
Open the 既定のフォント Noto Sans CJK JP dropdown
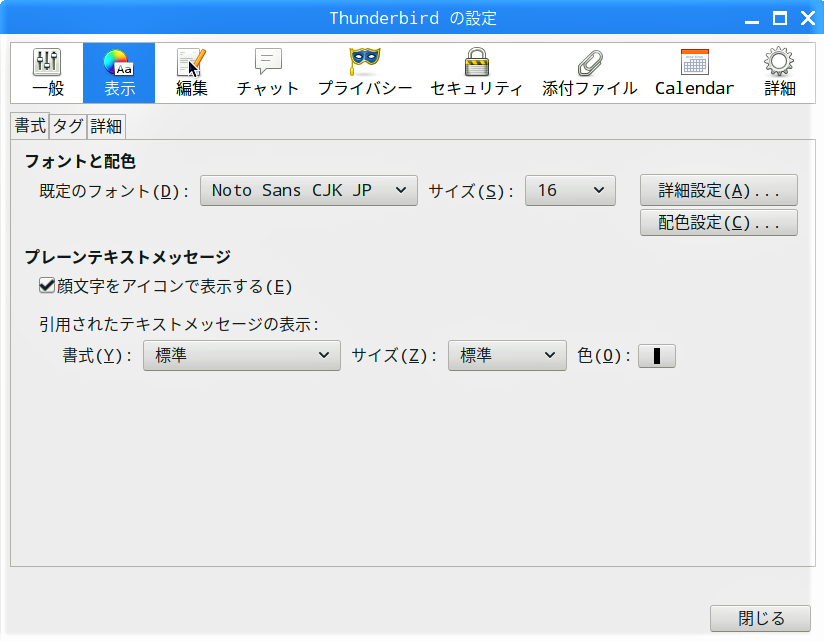point(308,191)
